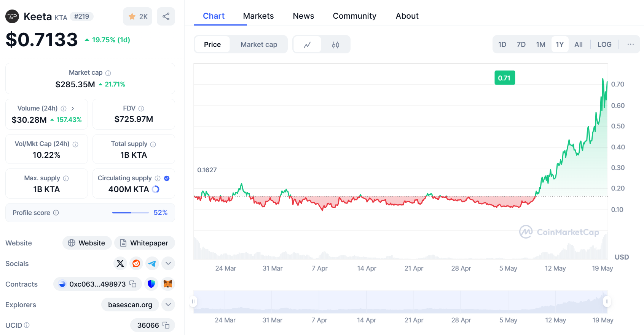
Task: Add token to MetaMask via fox icon
Action: point(168,284)
